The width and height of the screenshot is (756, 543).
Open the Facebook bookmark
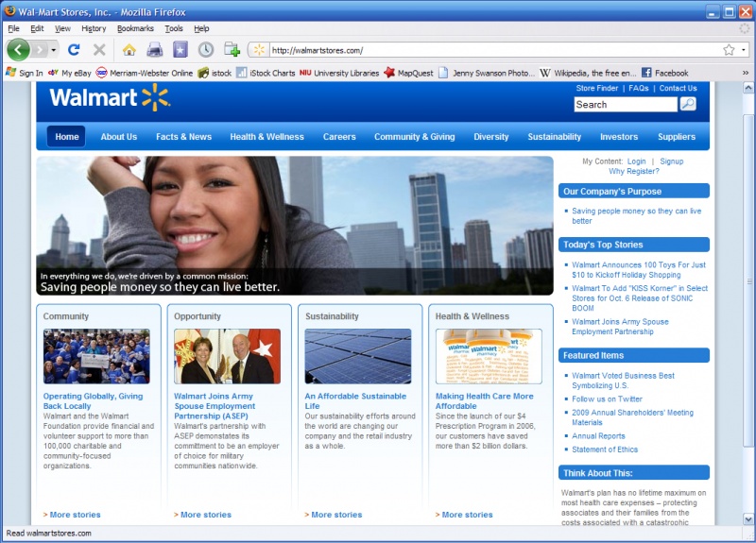(x=665, y=73)
